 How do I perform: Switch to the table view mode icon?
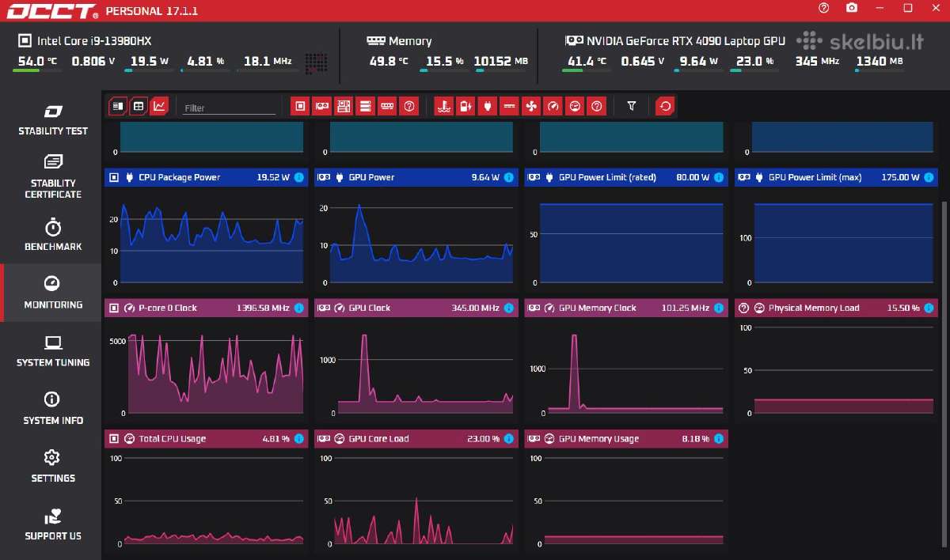(x=139, y=105)
